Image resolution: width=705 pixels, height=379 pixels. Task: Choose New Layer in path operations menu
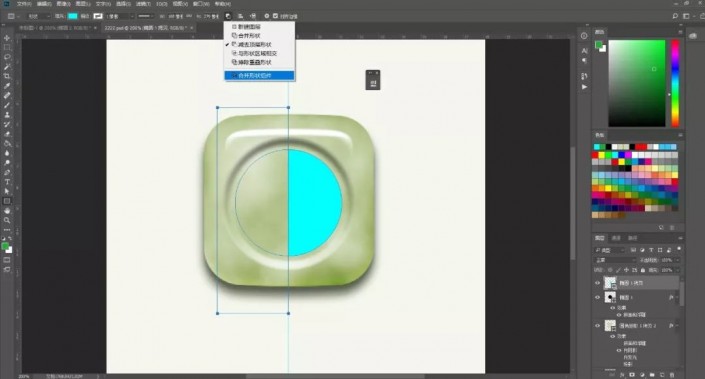point(259,27)
